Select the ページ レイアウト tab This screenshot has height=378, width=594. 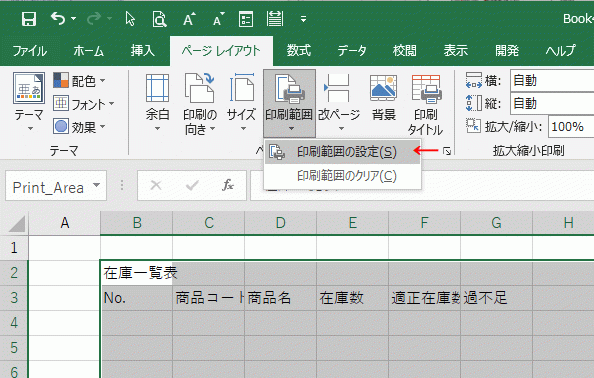221,51
